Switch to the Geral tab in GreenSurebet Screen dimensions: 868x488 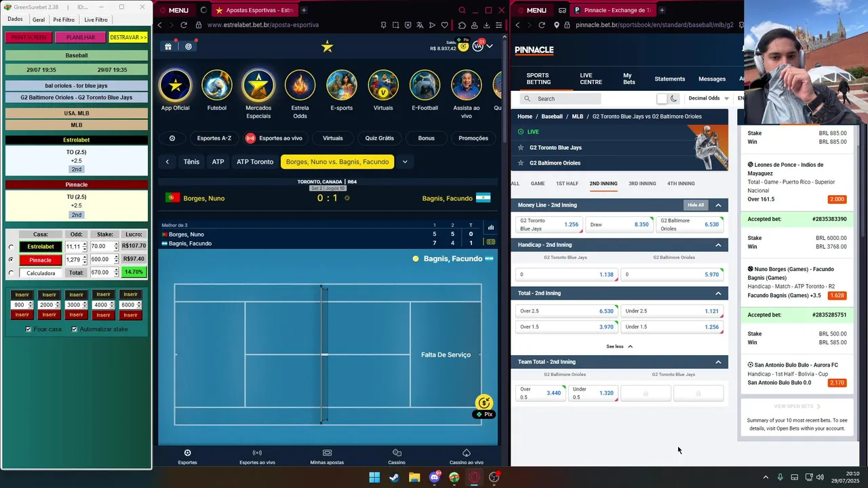(39, 20)
